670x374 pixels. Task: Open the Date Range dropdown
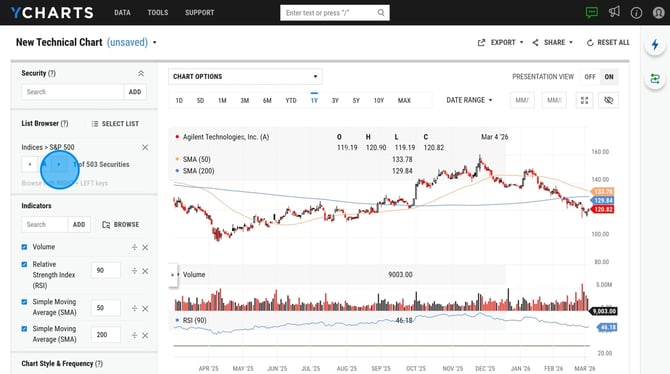pos(469,100)
